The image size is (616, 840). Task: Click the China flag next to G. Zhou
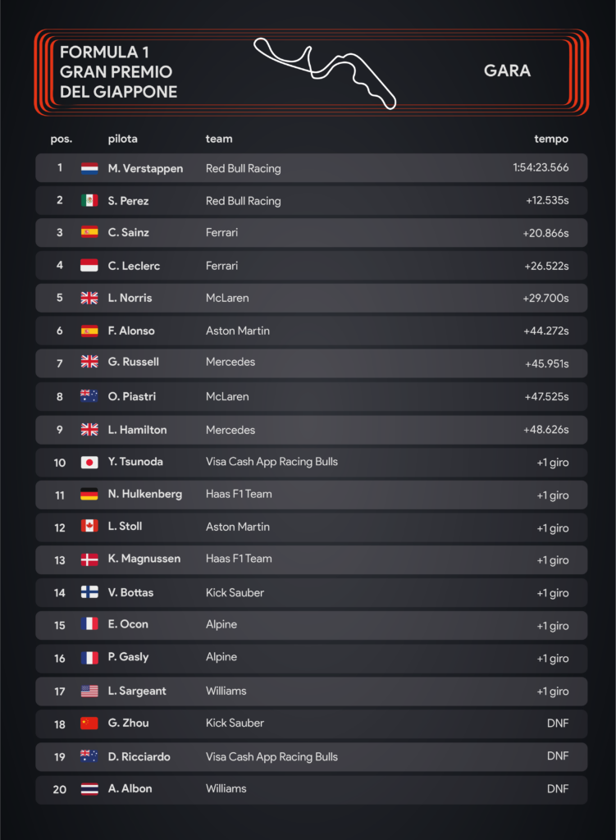pyautogui.click(x=89, y=724)
